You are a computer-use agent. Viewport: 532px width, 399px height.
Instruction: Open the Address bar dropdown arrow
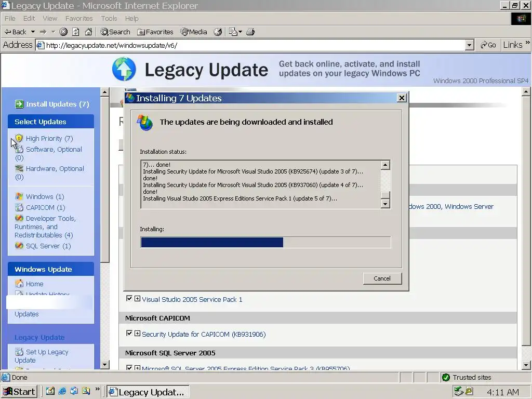pos(469,45)
